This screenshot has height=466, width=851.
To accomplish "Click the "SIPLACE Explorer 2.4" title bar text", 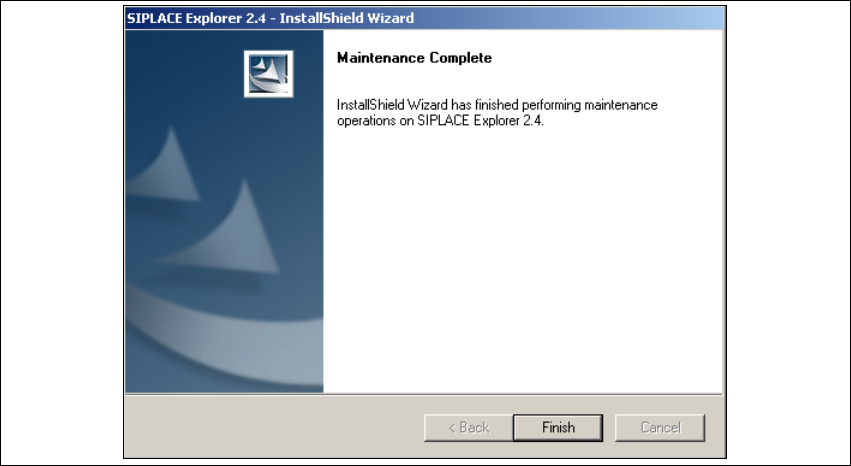I will [x=196, y=18].
